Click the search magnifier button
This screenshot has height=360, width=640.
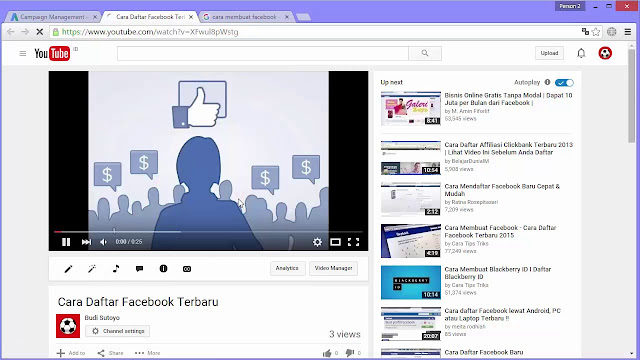click(425, 53)
